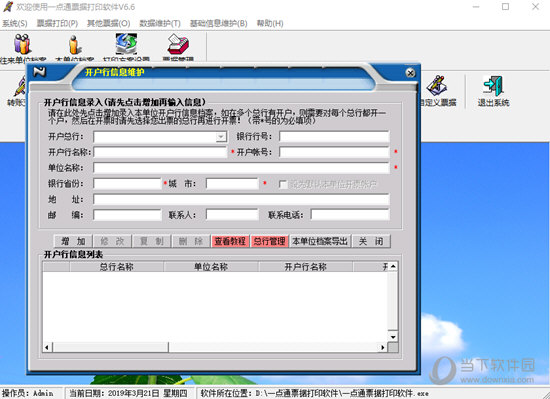Focus the 银行省份 input field
This screenshot has width=550, height=399.
[127, 184]
